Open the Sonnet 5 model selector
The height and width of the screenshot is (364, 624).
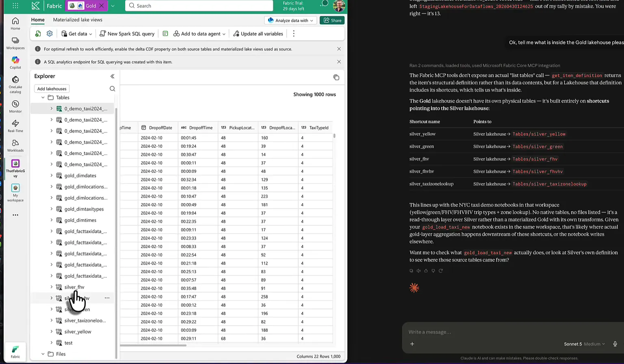point(584,344)
